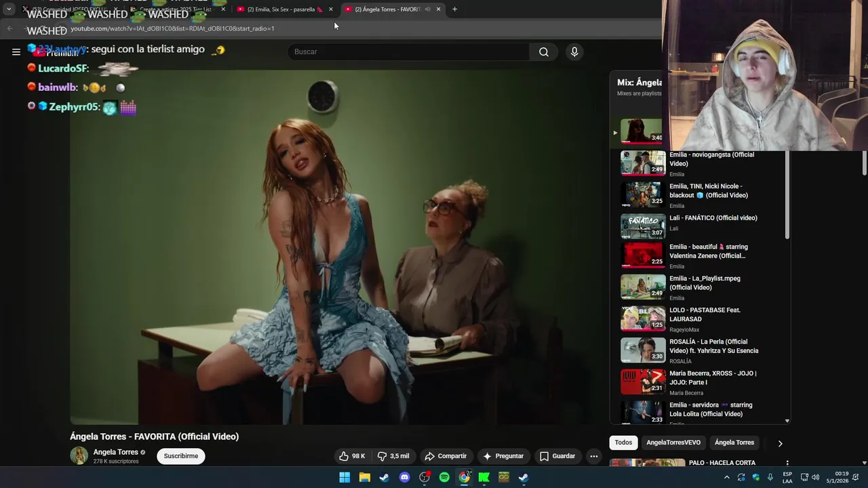Open volume control in system tray
This screenshot has height=488, width=868.
tap(815, 477)
